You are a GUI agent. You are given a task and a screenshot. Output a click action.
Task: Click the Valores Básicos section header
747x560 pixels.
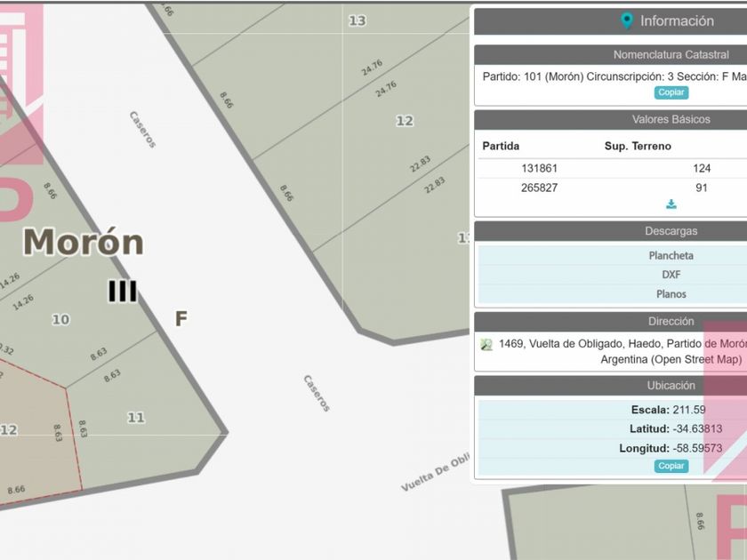pyautogui.click(x=671, y=119)
